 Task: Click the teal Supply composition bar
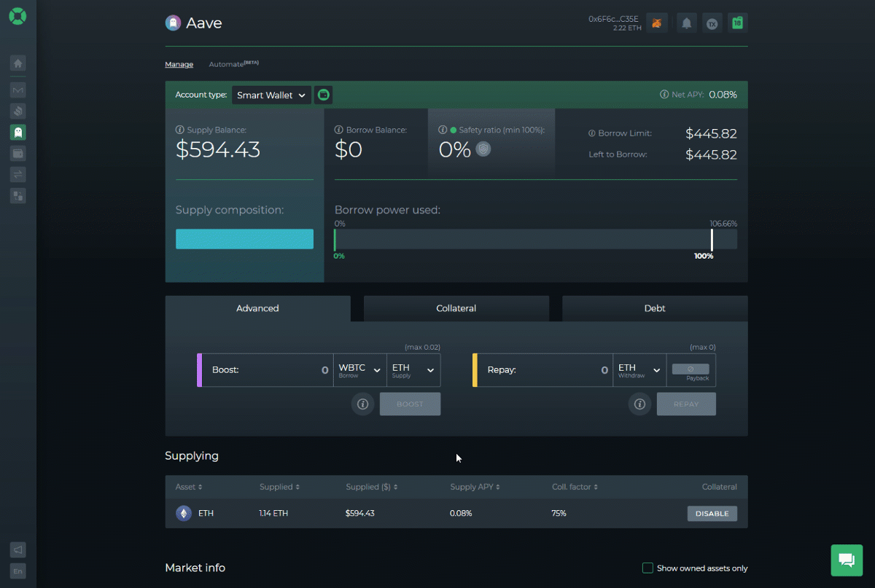pyautogui.click(x=244, y=239)
